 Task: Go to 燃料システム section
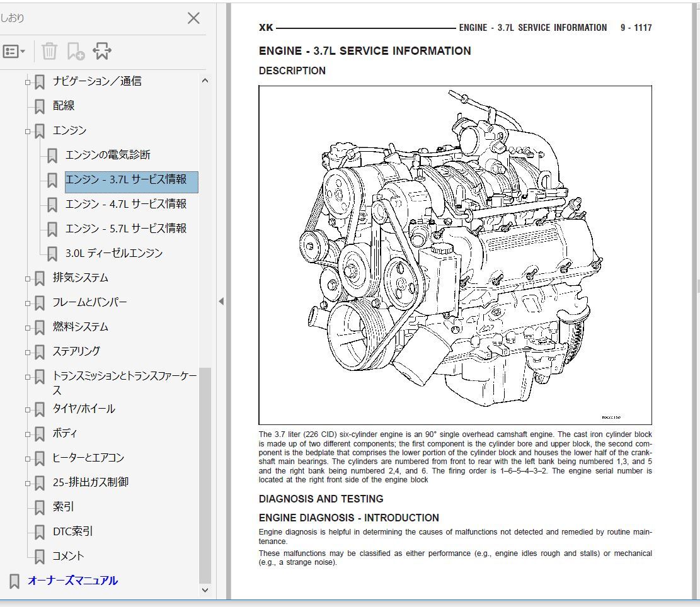tap(81, 326)
